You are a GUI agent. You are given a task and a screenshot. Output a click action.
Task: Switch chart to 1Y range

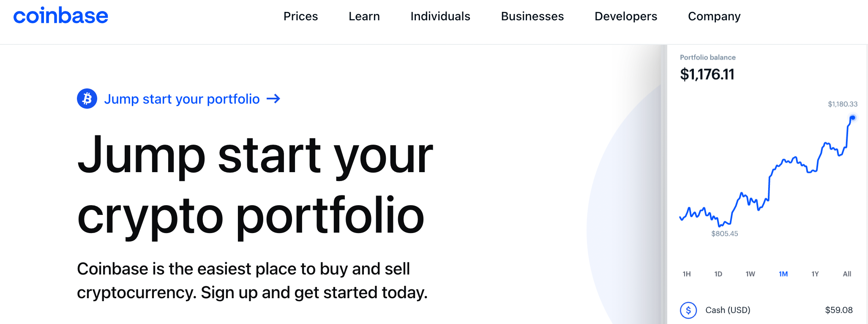815,274
